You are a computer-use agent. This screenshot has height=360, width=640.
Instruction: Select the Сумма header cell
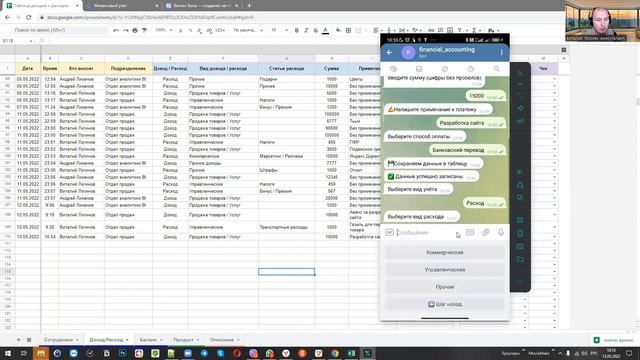331,69
